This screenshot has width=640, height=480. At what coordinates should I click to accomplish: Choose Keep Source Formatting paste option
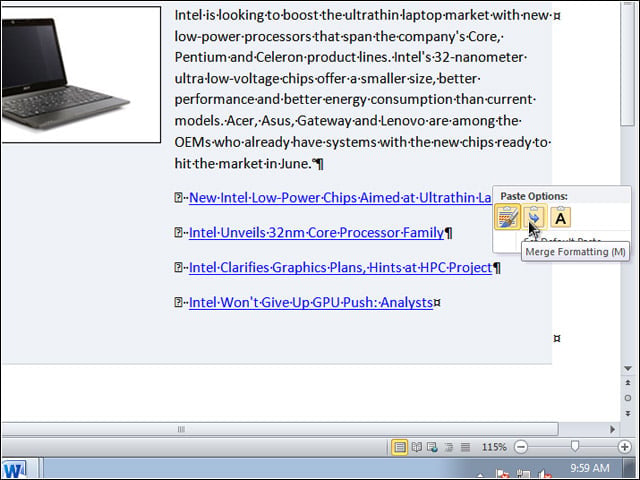click(x=507, y=217)
